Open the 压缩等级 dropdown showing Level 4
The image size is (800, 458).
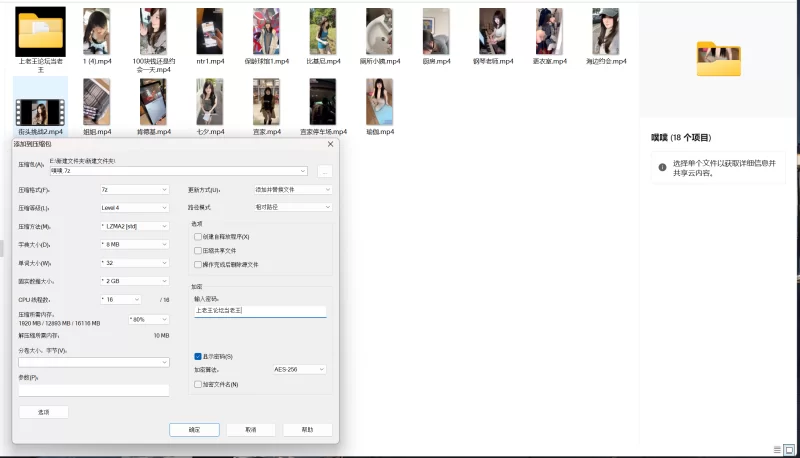pos(135,208)
